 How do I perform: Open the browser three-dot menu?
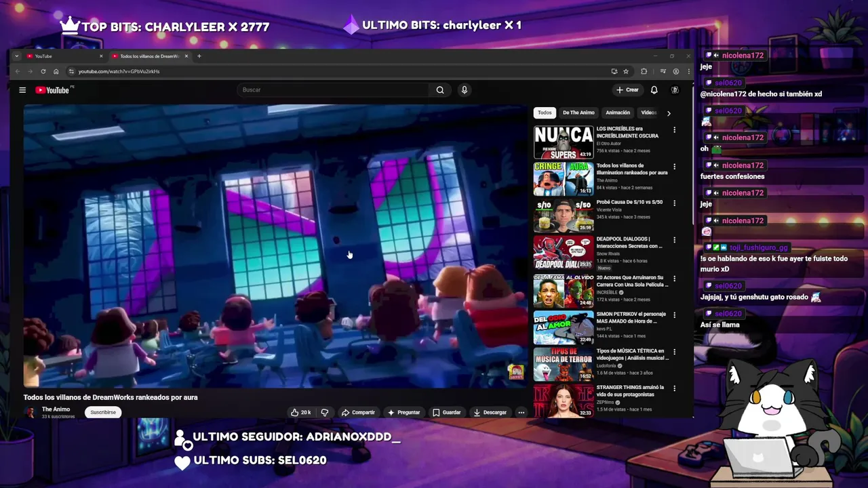tap(688, 71)
